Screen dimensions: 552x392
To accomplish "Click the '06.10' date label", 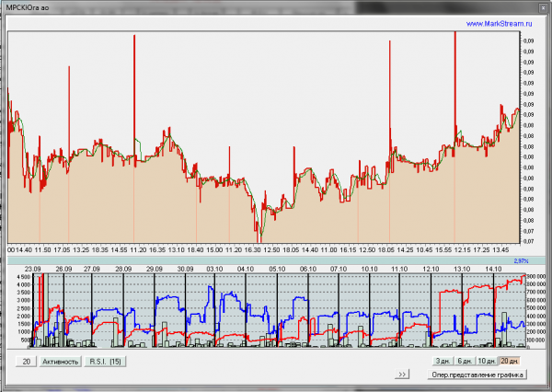I will pos(308,269).
